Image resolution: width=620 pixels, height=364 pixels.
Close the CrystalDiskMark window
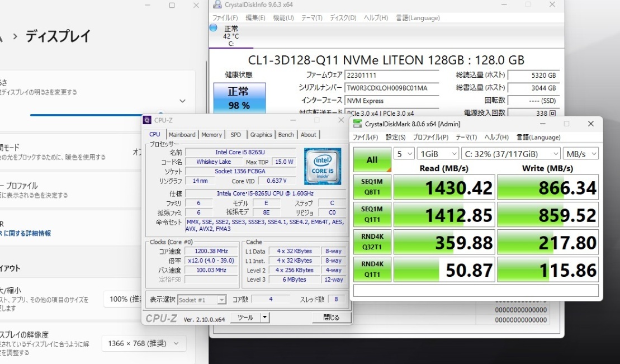tap(591, 124)
